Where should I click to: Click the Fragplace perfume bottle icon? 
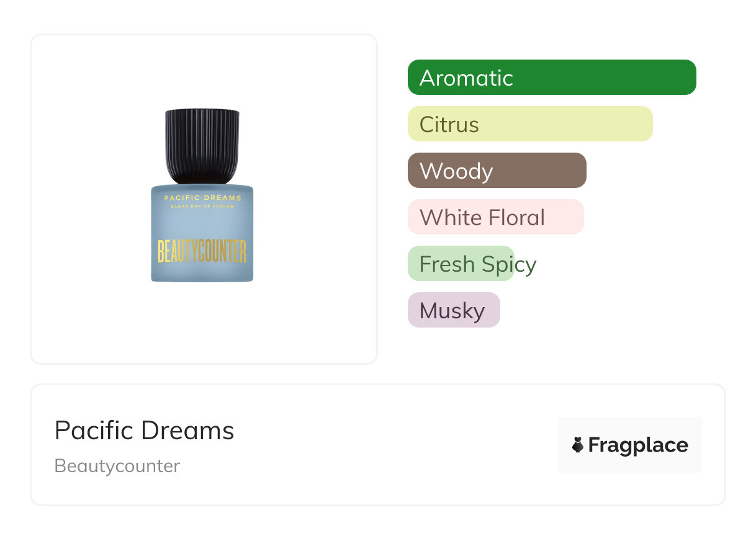tap(578, 445)
